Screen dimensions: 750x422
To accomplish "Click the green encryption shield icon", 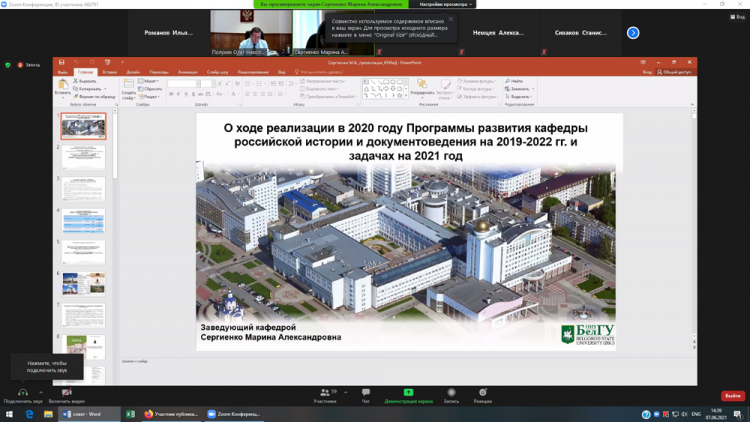I will click(x=8, y=65).
